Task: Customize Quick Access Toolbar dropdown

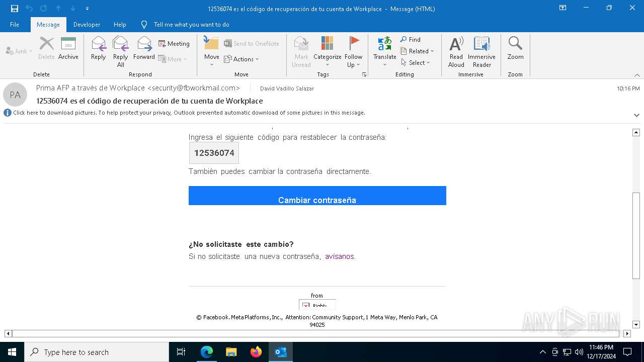Action: click(x=88, y=9)
